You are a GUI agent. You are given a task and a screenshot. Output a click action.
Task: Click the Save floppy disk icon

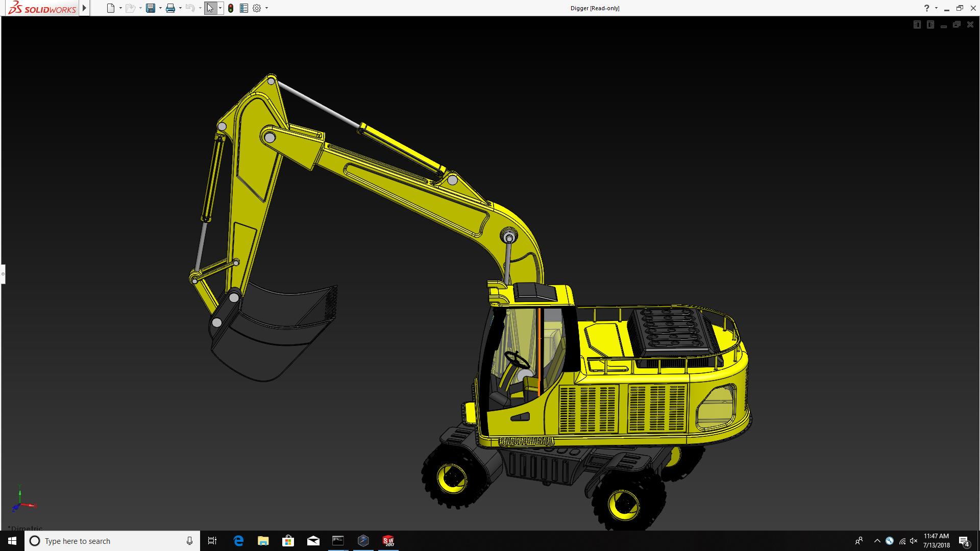click(x=150, y=8)
